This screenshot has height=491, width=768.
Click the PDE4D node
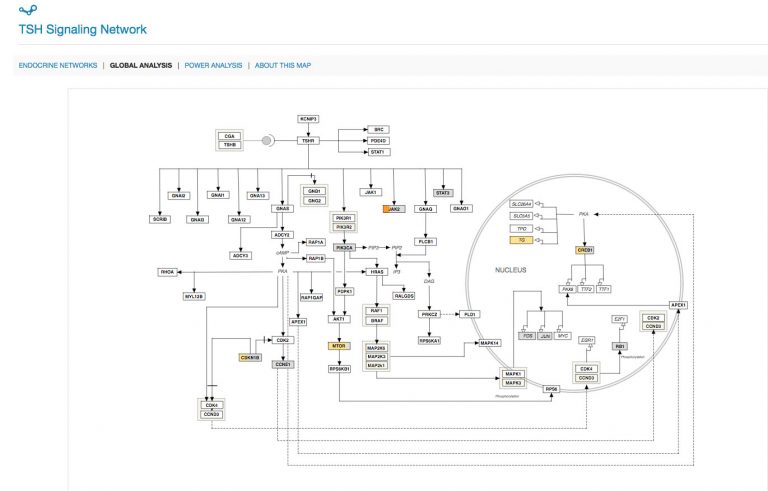coord(379,141)
